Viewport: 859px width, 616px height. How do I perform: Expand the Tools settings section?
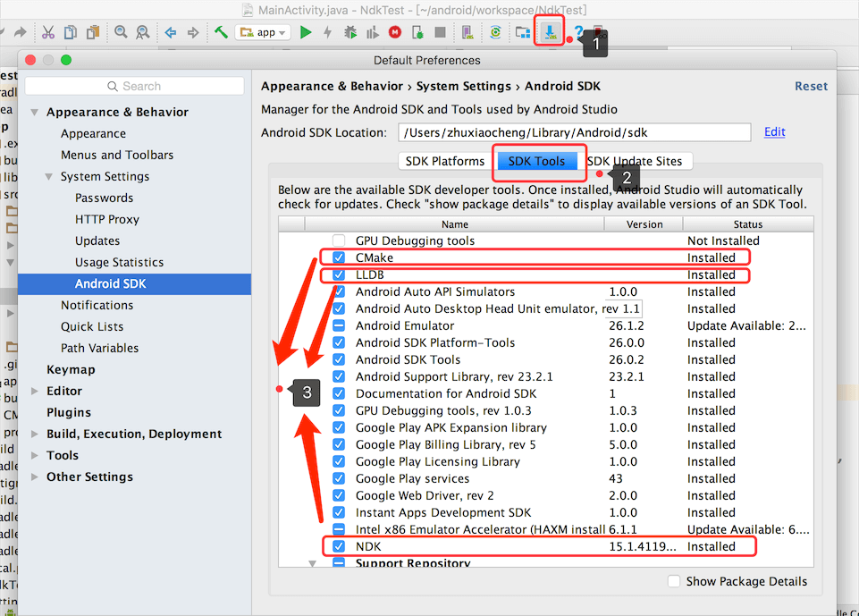tap(35, 455)
